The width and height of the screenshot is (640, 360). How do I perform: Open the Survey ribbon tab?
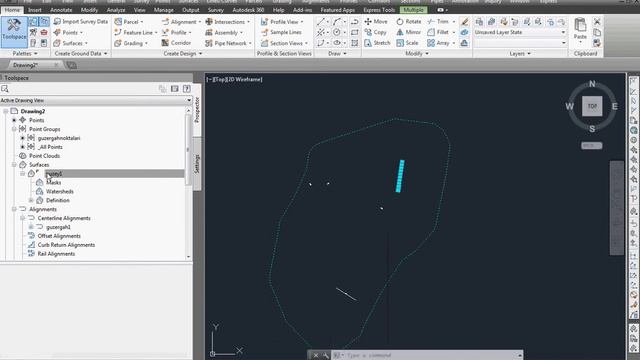coord(216,10)
